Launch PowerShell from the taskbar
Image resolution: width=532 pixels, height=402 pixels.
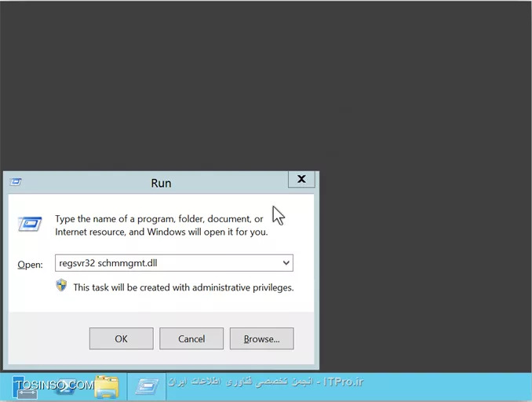tap(66, 387)
